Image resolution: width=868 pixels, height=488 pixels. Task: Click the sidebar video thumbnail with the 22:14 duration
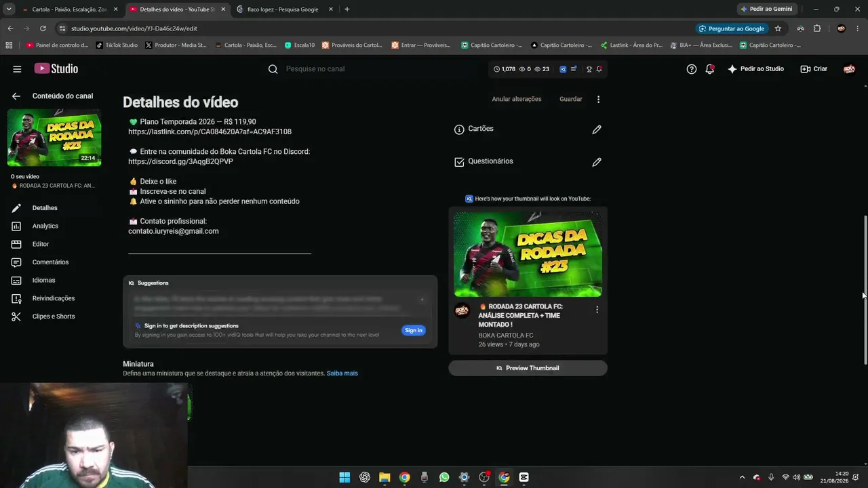(54, 138)
